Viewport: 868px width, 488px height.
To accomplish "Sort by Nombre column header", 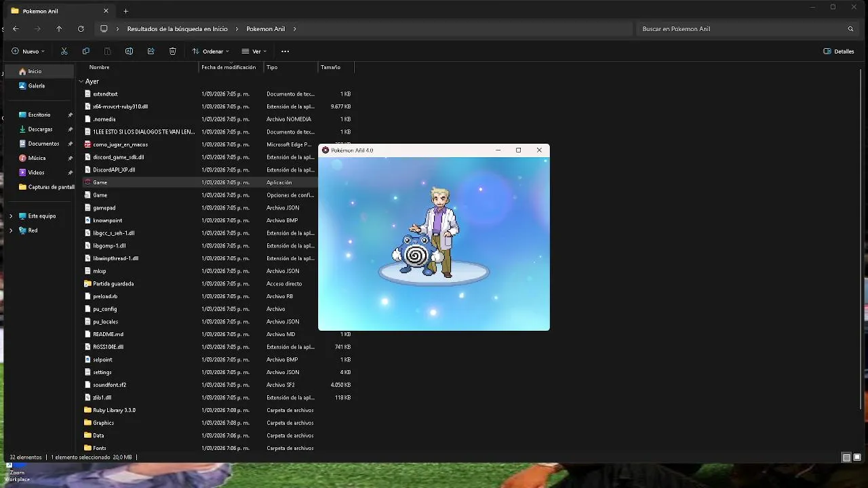I will click(99, 67).
